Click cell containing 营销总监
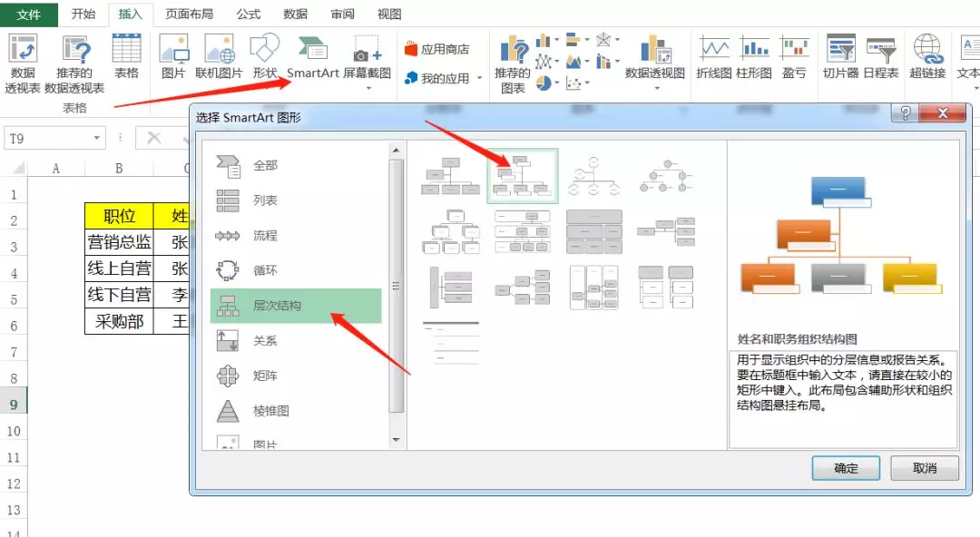The height and width of the screenshot is (537, 980). coord(119,242)
